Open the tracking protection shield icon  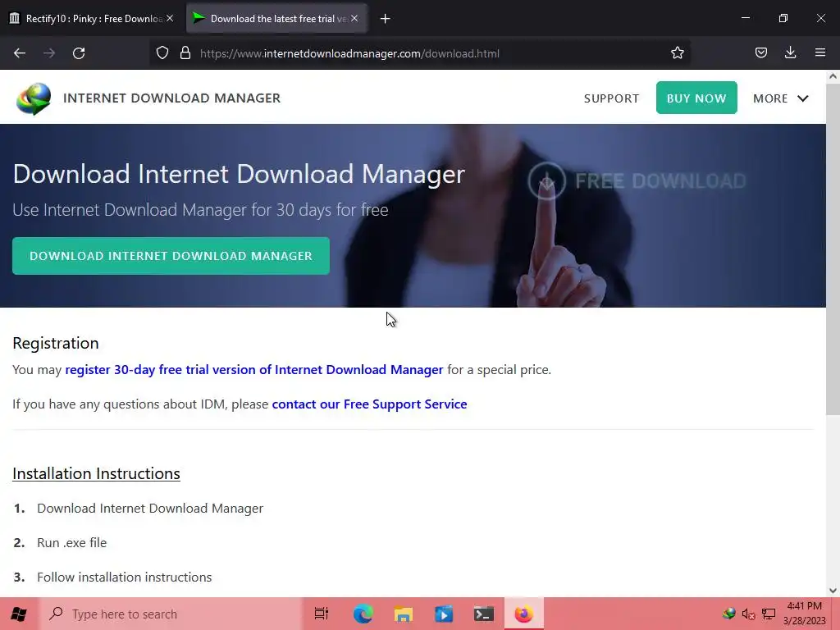162,53
